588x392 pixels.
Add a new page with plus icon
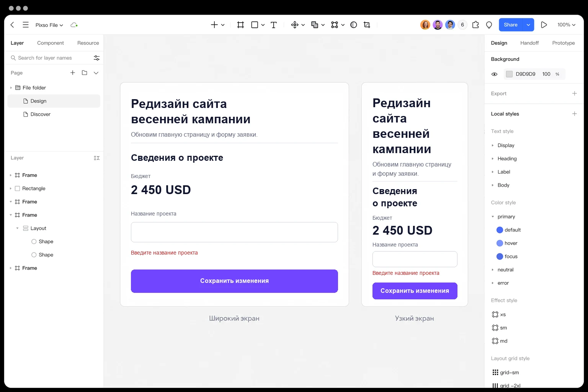pyautogui.click(x=73, y=73)
